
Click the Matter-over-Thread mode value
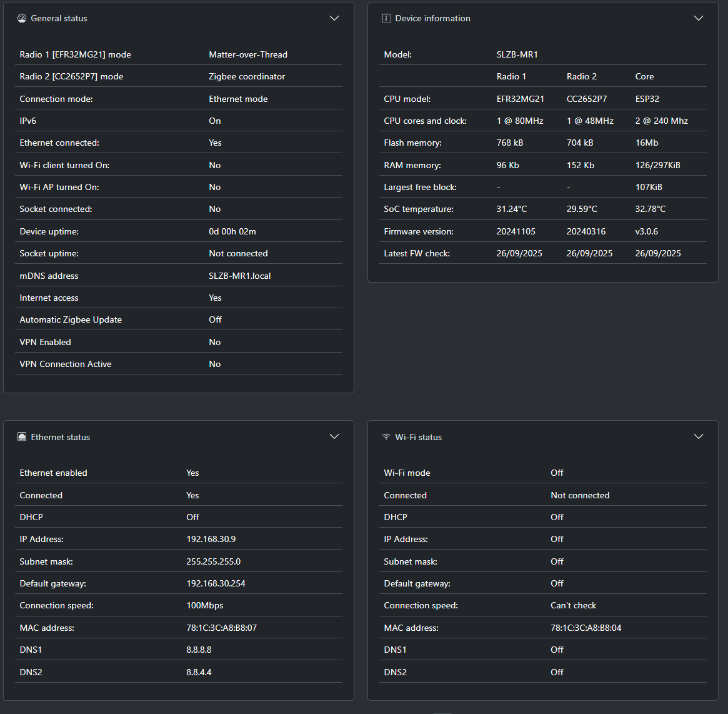point(248,54)
